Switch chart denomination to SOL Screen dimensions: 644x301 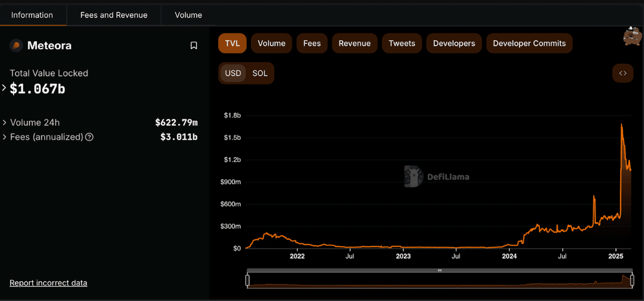pyautogui.click(x=260, y=73)
